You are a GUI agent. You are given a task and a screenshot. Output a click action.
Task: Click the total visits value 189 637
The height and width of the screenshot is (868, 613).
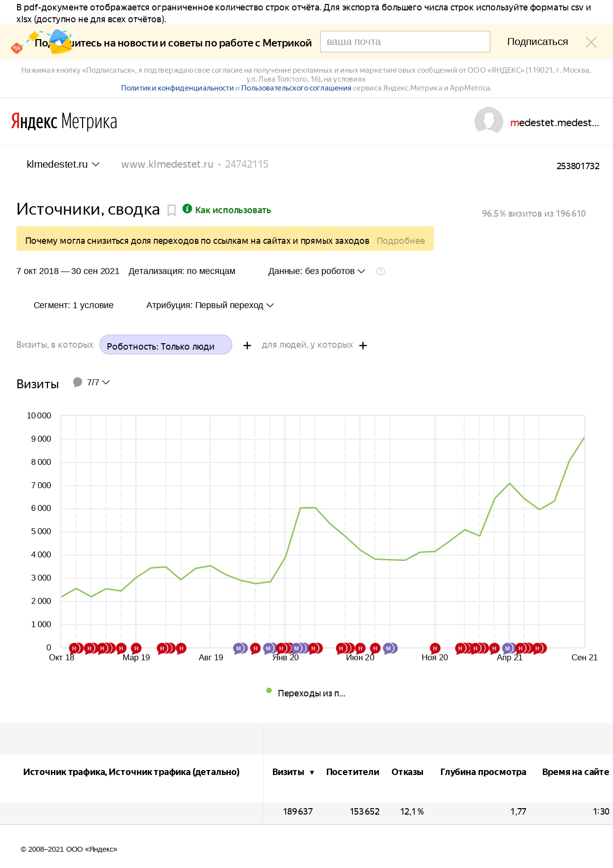coord(298,812)
